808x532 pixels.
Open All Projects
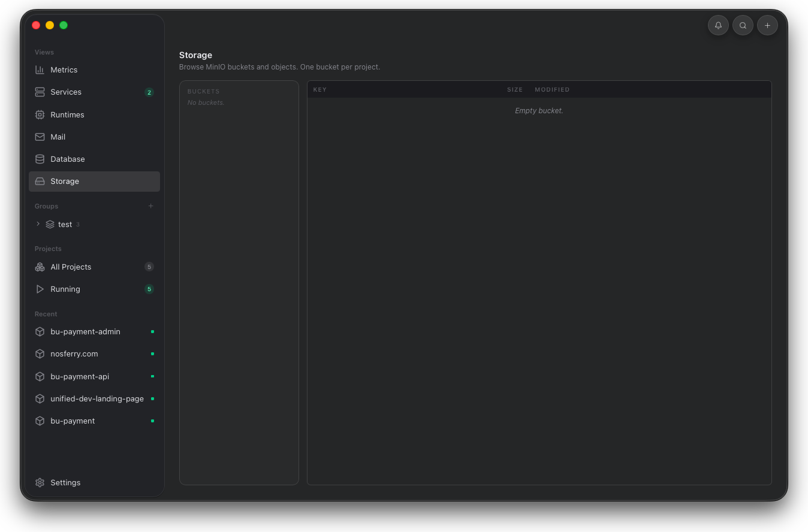point(94,267)
